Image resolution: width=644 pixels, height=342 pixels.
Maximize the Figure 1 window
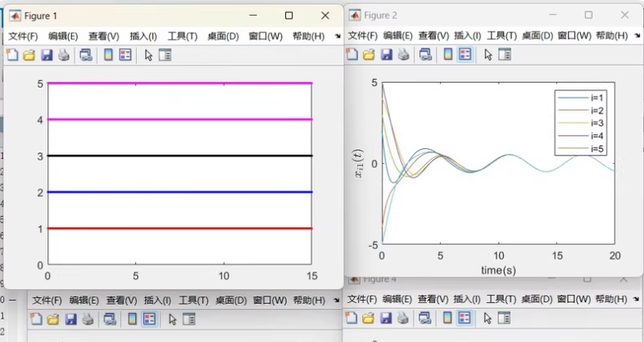pos(288,16)
